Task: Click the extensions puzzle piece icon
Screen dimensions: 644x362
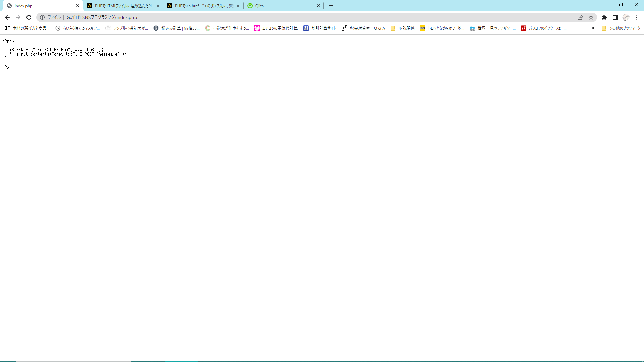Action: (604, 17)
